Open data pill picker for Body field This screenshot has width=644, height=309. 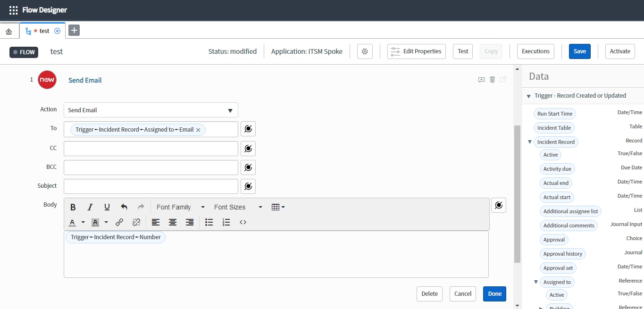[x=499, y=205]
